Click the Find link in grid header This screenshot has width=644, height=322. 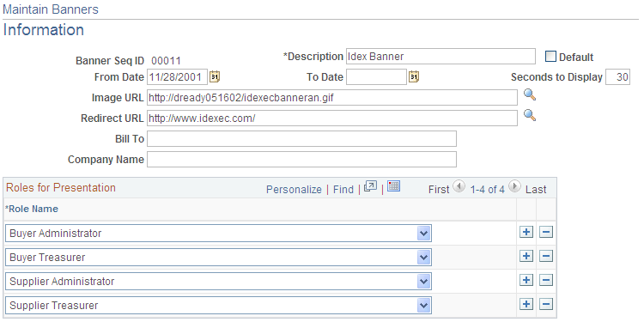click(343, 190)
